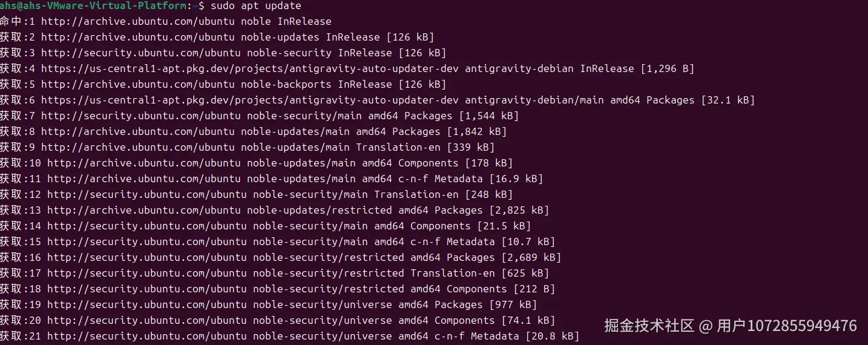Open the security.ubuntu.com URL on line 18

click(x=146, y=289)
